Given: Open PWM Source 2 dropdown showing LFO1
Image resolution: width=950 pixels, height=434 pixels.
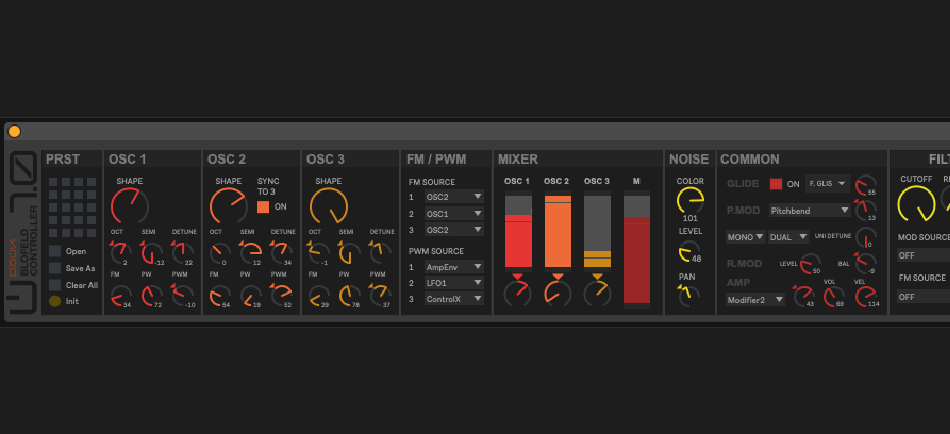Looking at the screenshot, I should (454, 282).
